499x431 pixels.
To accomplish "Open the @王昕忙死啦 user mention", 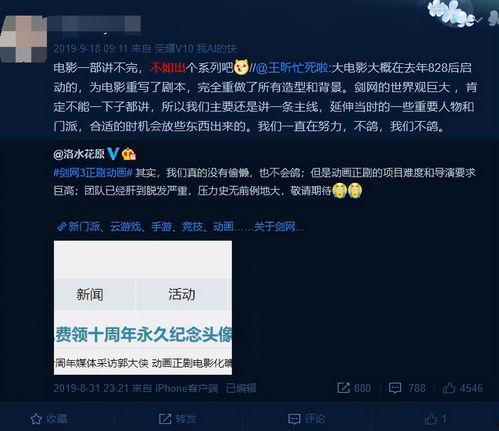I will click(x=293, y=68).
